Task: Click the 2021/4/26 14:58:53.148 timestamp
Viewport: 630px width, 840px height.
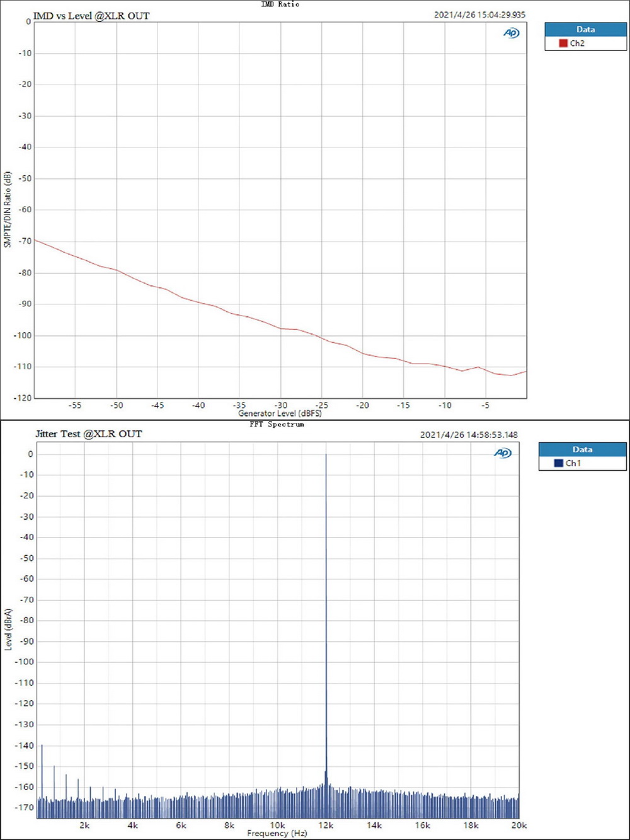Action: point(469,434)
